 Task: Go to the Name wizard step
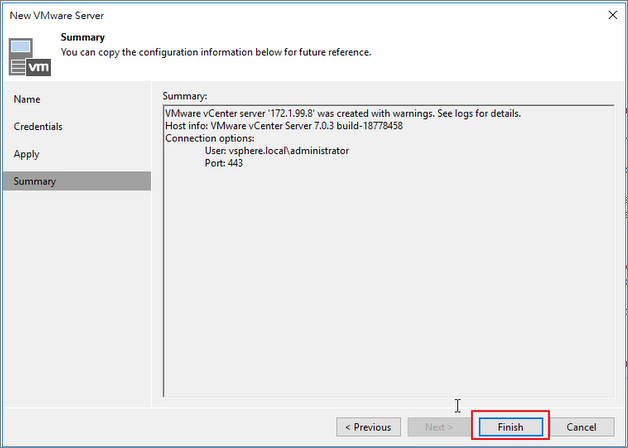pos(27,99)
